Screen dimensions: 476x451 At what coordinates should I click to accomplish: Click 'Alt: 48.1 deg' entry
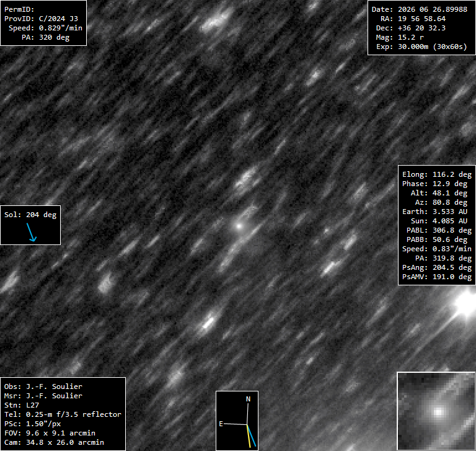click(439, 194)
